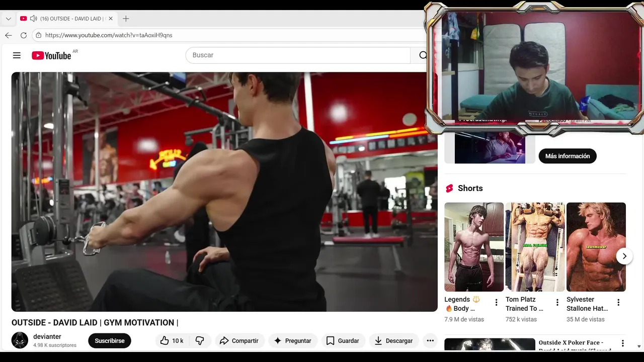Click the Más información button
The image size is (644, 362).
(568, 156)
